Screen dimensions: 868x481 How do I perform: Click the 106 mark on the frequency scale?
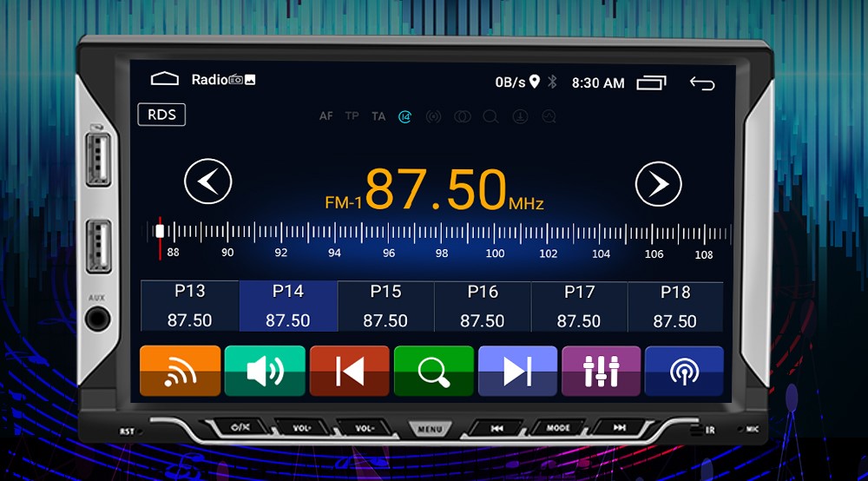point(654,254)
